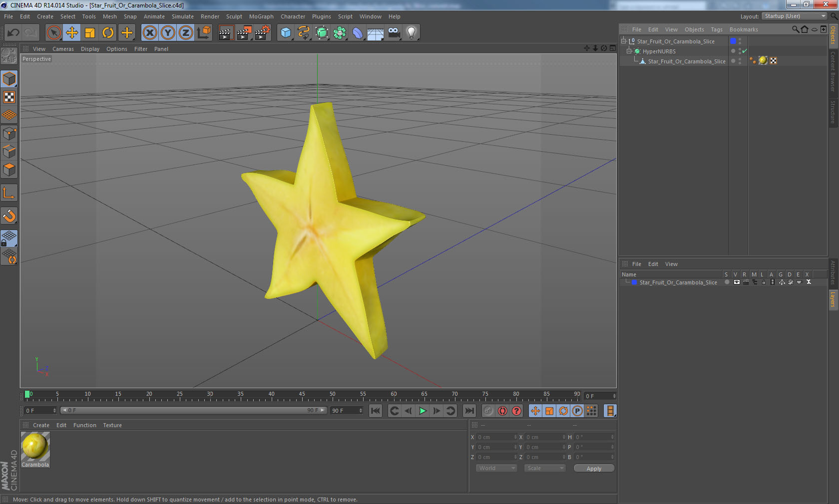Open the Sculpt menu
The width and height of the screenshot is (839, 504).
234,16
